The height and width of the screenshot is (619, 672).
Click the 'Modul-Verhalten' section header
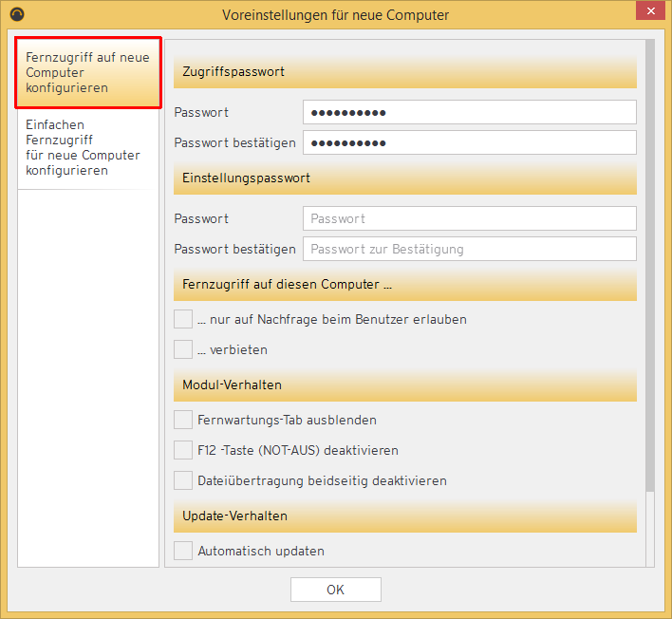(x=404, y=385)
